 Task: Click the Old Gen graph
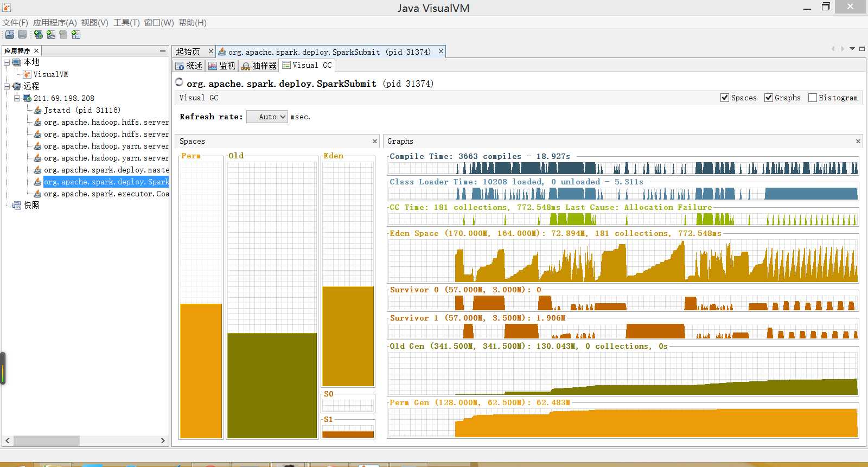click(623, 374)
